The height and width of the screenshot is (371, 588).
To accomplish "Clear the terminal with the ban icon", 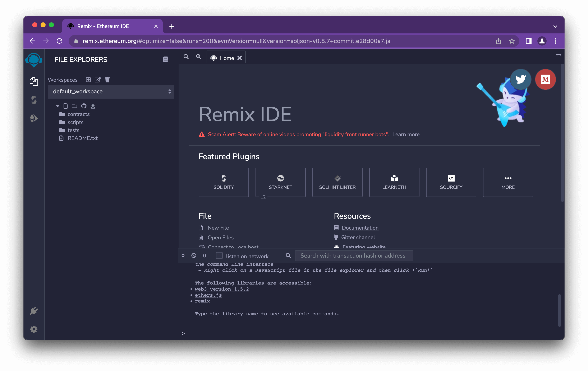I will tap(194, 255).
